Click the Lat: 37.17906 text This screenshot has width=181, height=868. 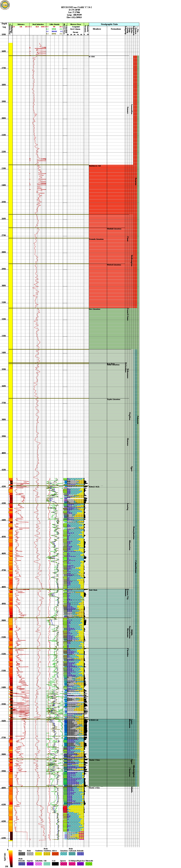click(x=74, y=12)
